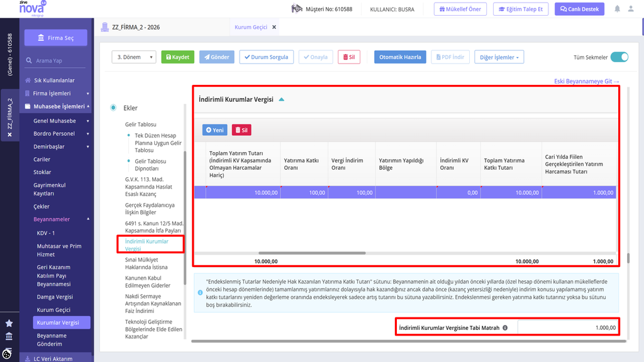The height and width of the screenshot is (362, 644).
Task: Click the Sık Kullanılanlar home icon
Action: [28, 80]
